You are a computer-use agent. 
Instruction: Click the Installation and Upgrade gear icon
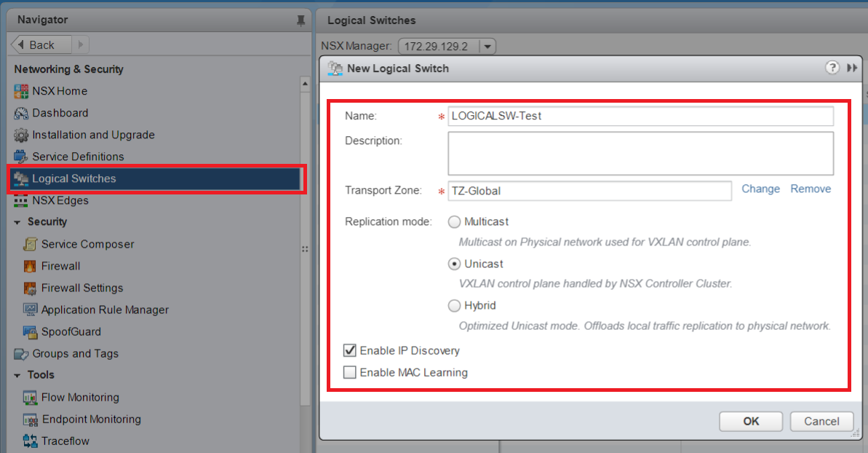pos(21,135)
